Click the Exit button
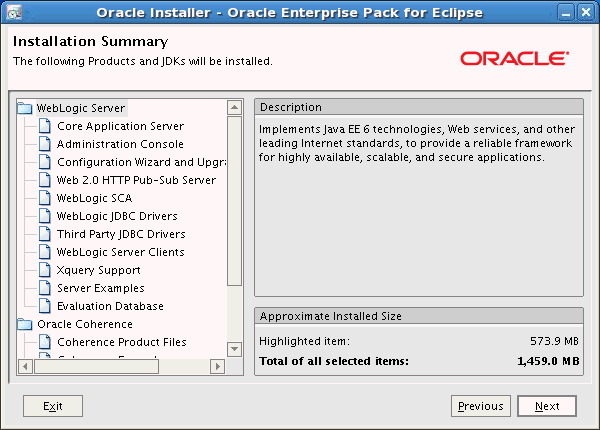 (53, 406)
